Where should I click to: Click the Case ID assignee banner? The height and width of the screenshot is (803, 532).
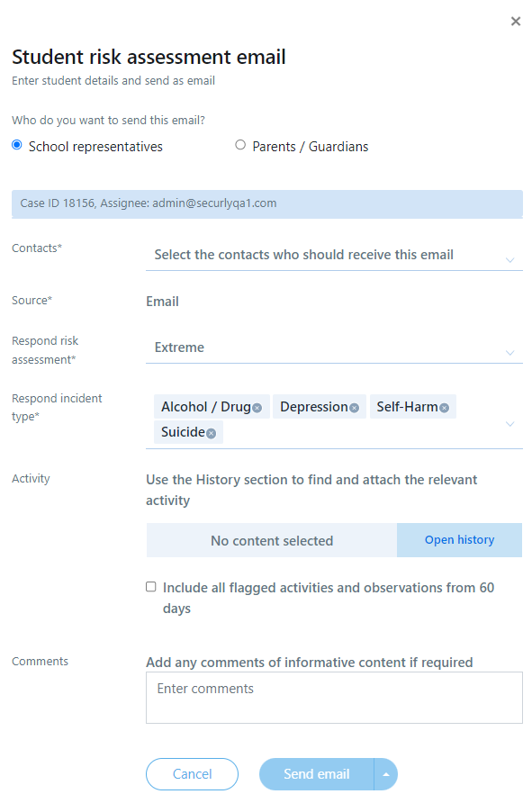click(267, 203)
